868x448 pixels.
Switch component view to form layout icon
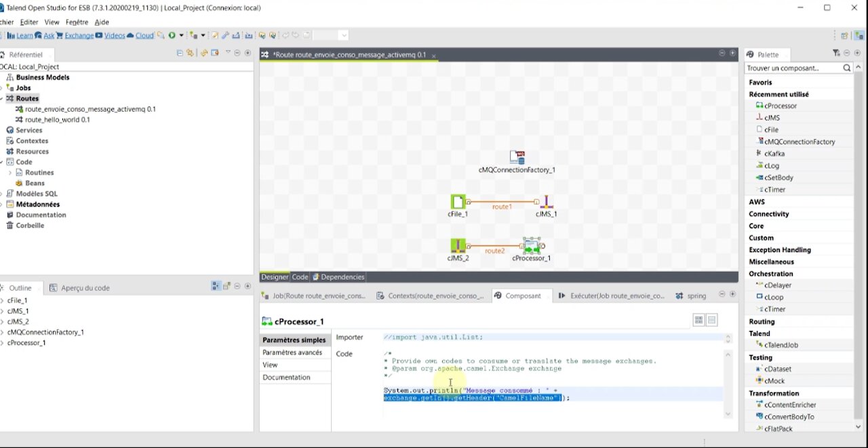[x=711, y=320]
